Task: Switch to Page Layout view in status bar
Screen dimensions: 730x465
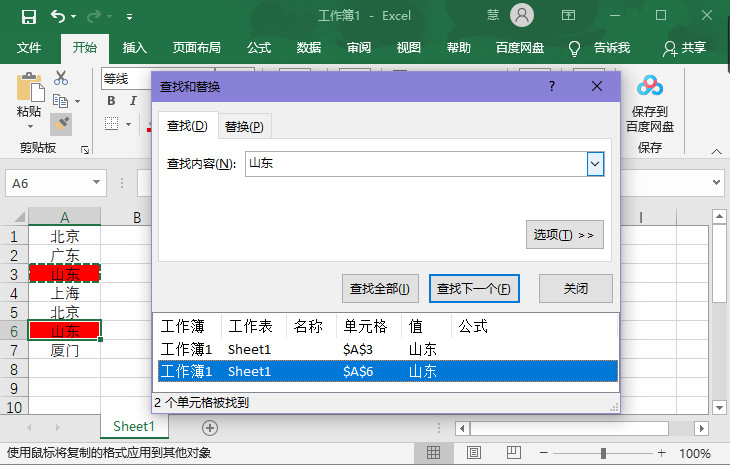Action: (474, 453)
